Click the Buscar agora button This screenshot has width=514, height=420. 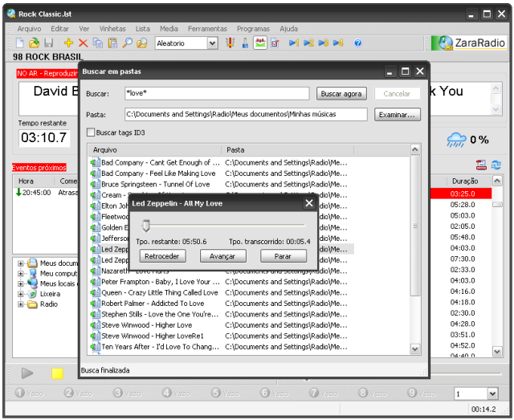341,94
